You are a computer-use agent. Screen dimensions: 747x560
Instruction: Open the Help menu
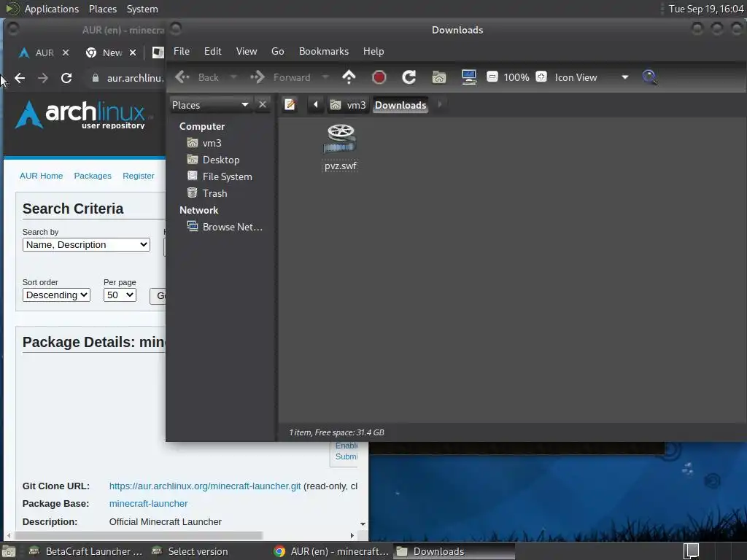pyautogui.click(x=373, y=52)
